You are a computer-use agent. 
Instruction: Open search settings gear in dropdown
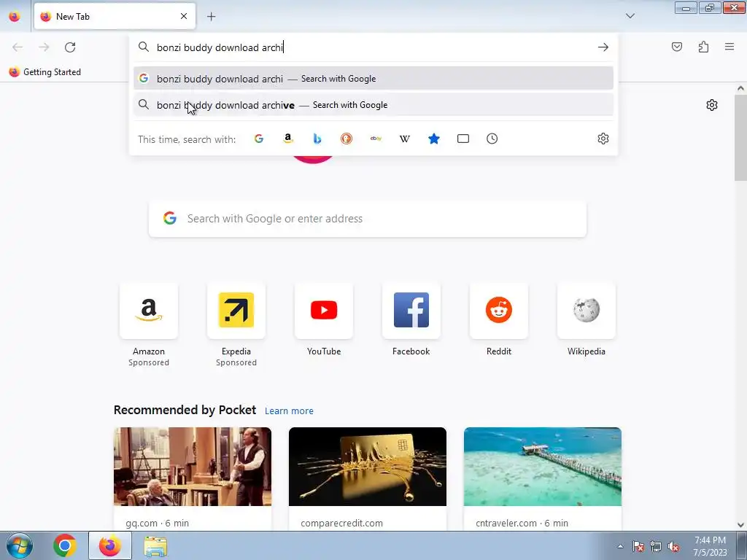point(603,139)
